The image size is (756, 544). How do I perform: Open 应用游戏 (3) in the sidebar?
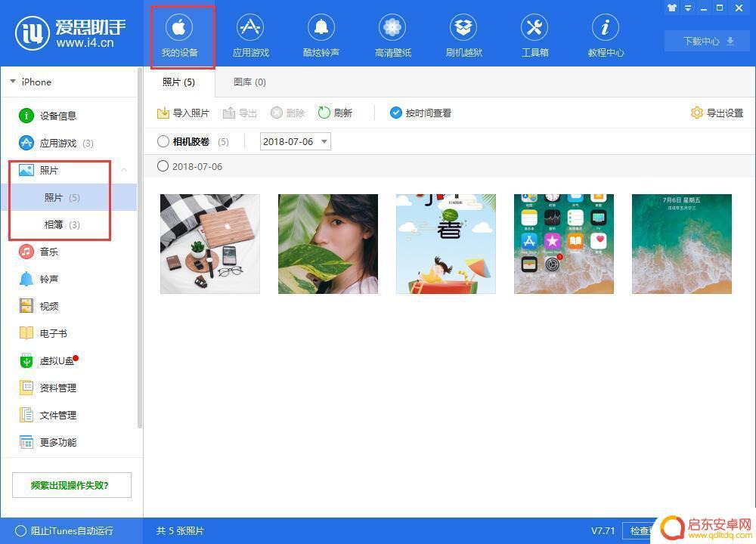click(56, 143)
